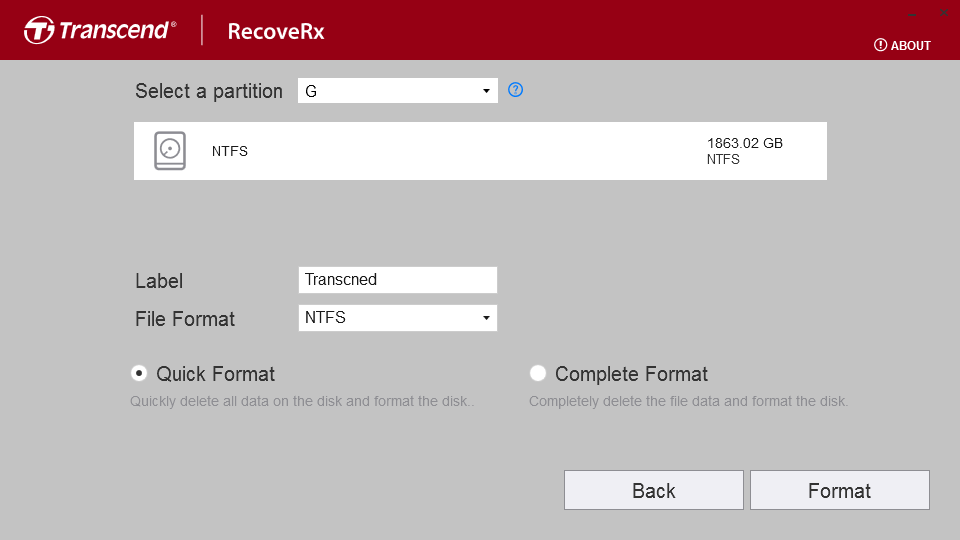Select the Quick Format radio button
The height and width of the screenshot is (540, 960).
tap(139, 373)
